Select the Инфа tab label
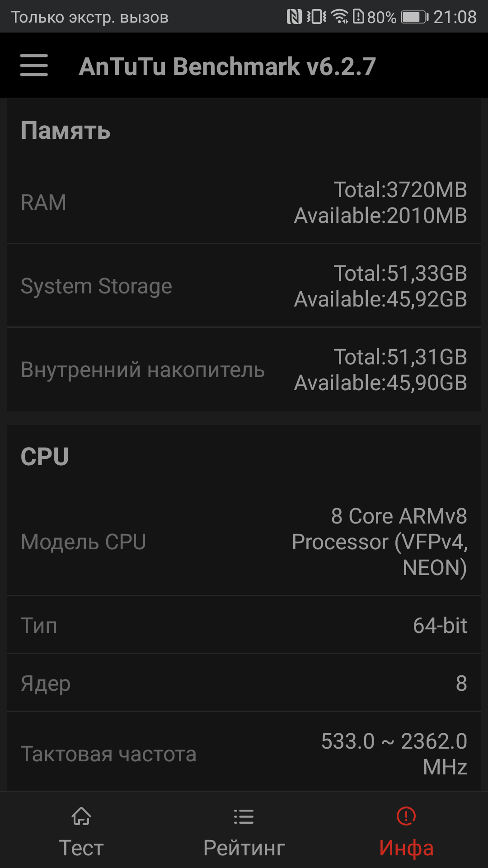488x868 pixels. tap(406, 847)
